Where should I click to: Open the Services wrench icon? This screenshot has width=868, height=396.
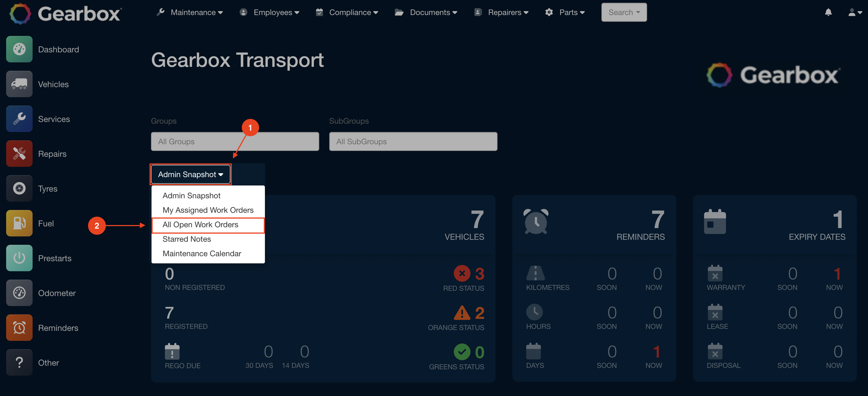(x=19, y=119)
